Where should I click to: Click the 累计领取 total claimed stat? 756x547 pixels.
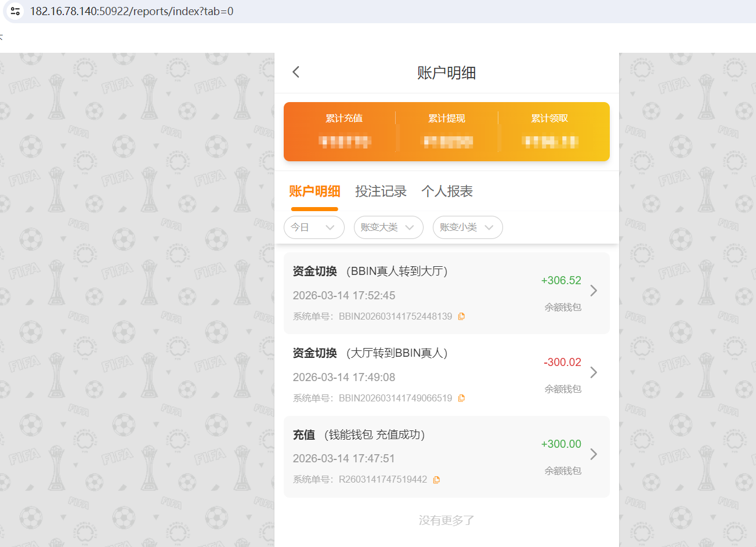click(549, 131)
